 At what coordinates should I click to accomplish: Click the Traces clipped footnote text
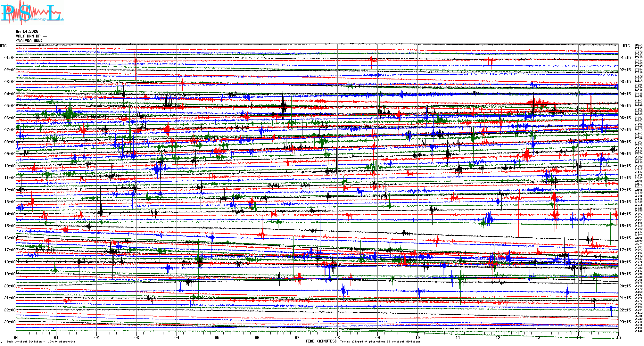[x=380, y=342]
